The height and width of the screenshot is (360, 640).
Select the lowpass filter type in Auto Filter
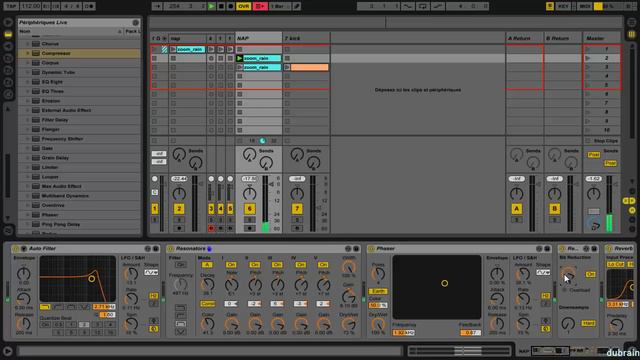click(x=45, y=307)
